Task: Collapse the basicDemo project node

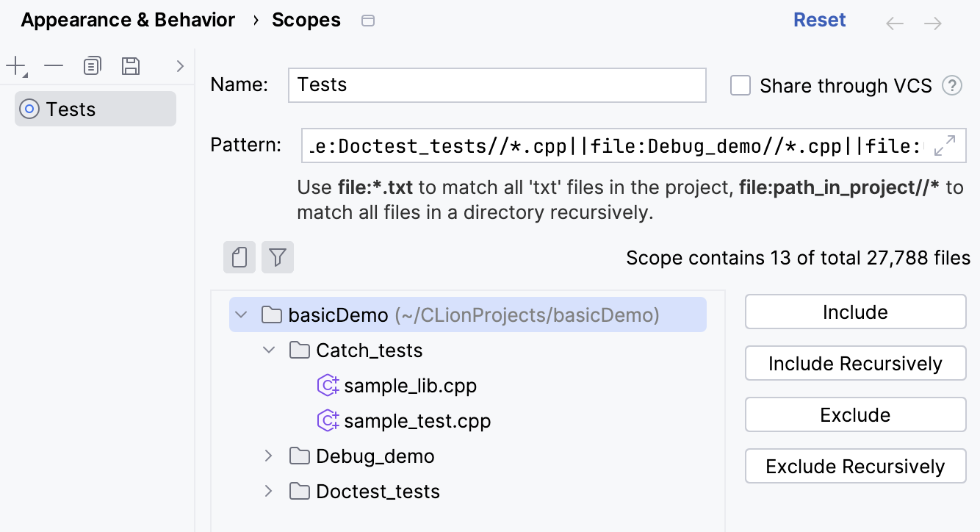Action: (241, 314)
